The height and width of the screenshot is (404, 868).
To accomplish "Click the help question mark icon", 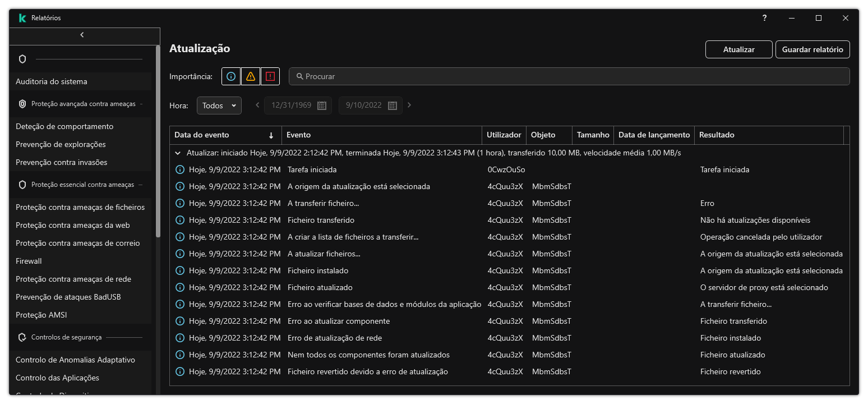I will pyautogui.click(x=764, y=17).
